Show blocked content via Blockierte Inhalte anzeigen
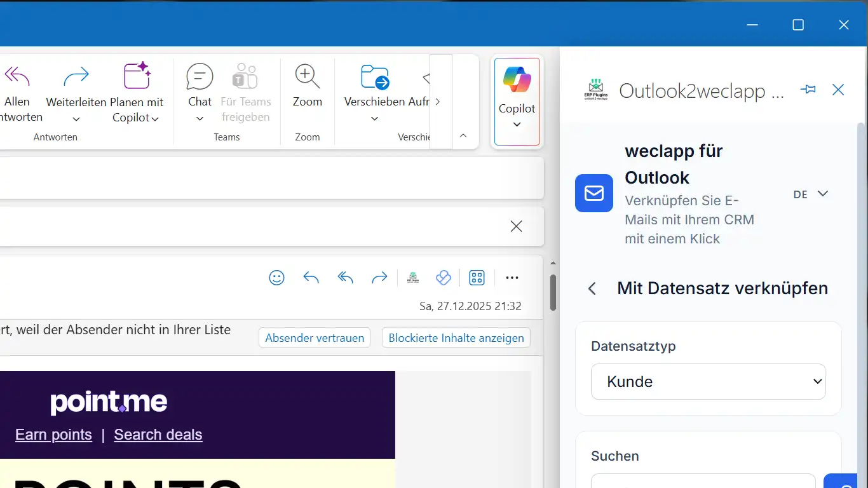868x488 pixels. pyautogui.click(x=456, y=337)
